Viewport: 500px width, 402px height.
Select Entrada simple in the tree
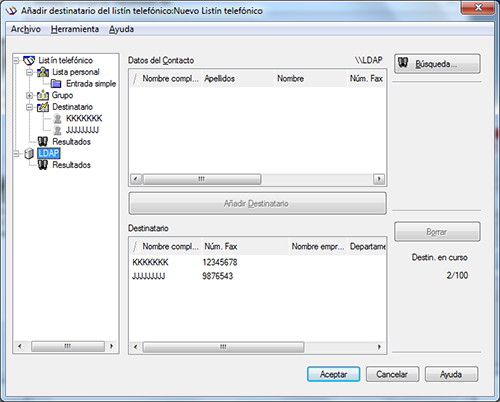click(x=91, y=84)
